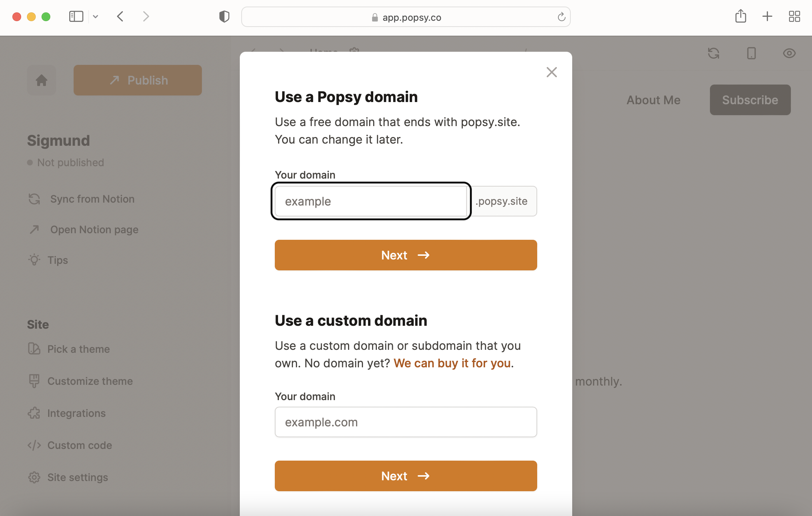
Task: Open the Tips lightbulb item
Action: (x=57, y=260)
